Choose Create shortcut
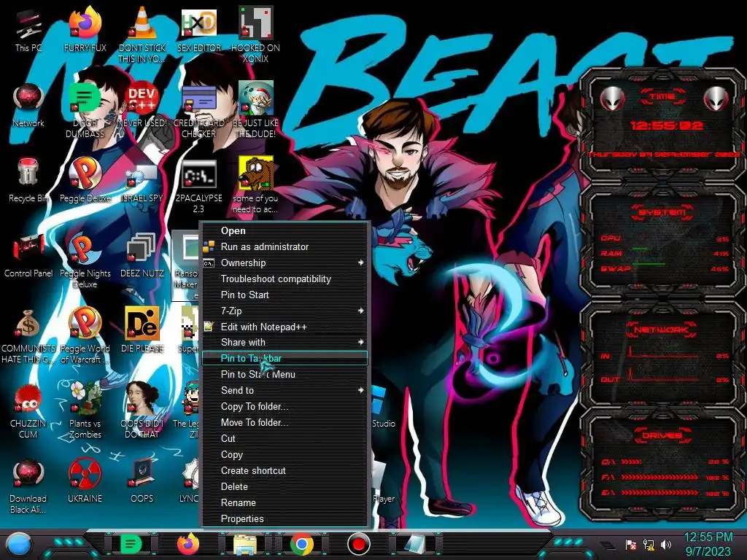Viewport: 747px width, 560px height. coord(285,470)
